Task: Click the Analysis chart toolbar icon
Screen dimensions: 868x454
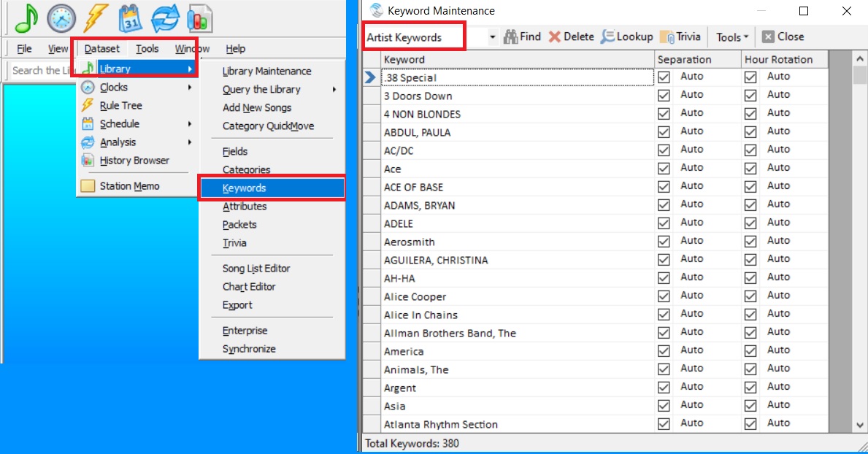Action: click(199, 18)
